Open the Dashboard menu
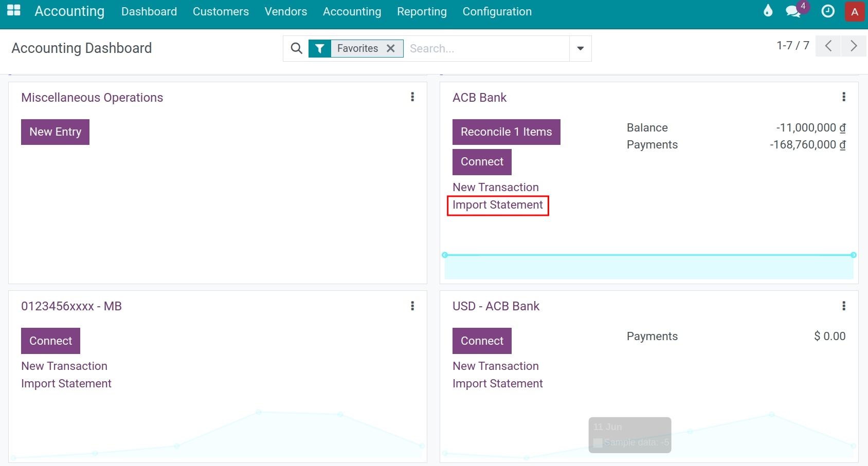Viewport: 868px width, 466px height. click(149, 11)
